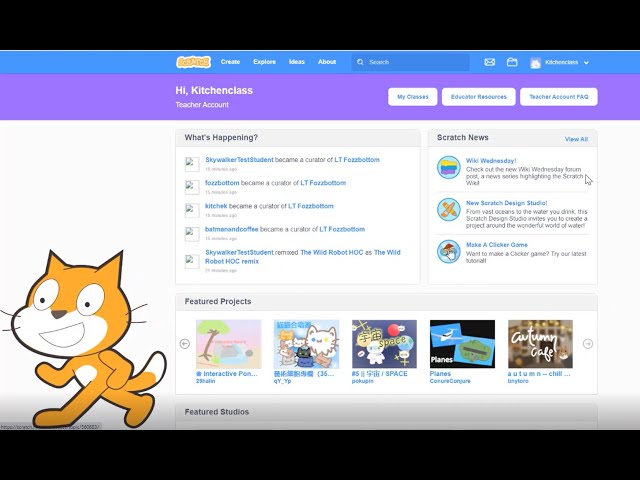Image resolution: width=640 pixels, height=480 pixels.
Task: Click the Interactive Pon... project title
Action: 227,374
